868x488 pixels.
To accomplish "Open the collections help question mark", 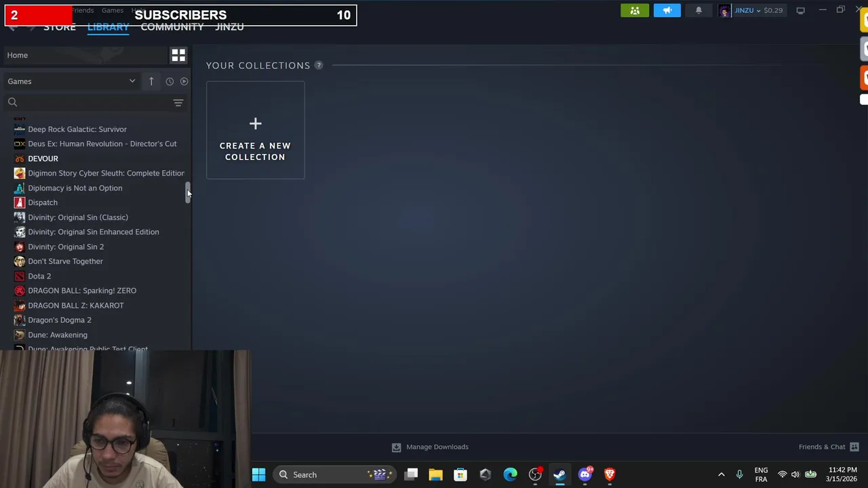I will click(319, 65).
